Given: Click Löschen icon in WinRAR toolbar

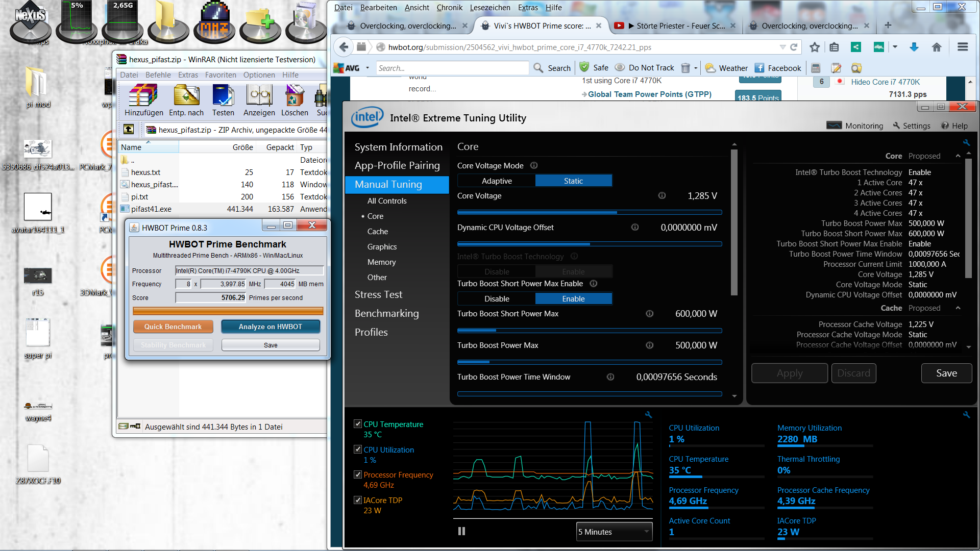Looking at the screenshot, I should click(x=295, y=101).
